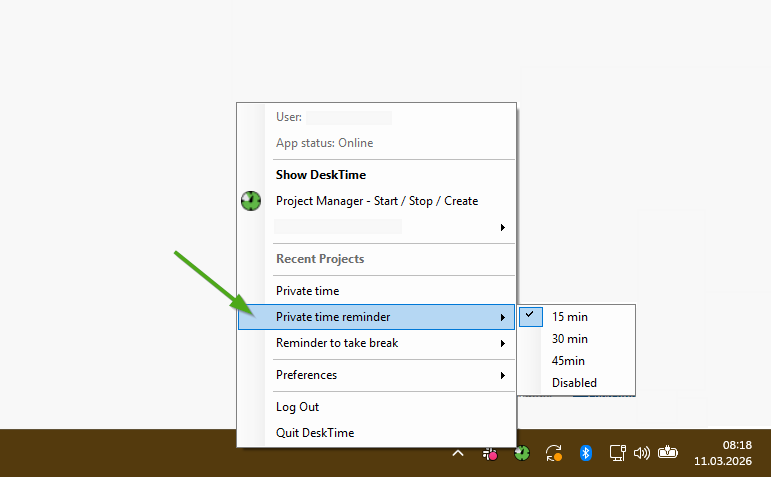
Task: Set private time reminder to 30 min
Action: tap(570, 339)
